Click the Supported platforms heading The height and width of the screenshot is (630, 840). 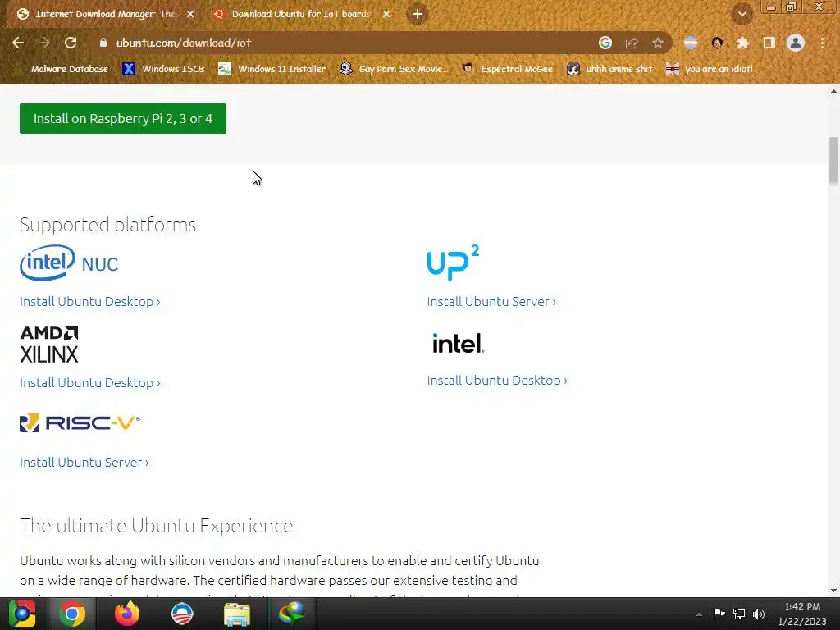tap(107, 225)
